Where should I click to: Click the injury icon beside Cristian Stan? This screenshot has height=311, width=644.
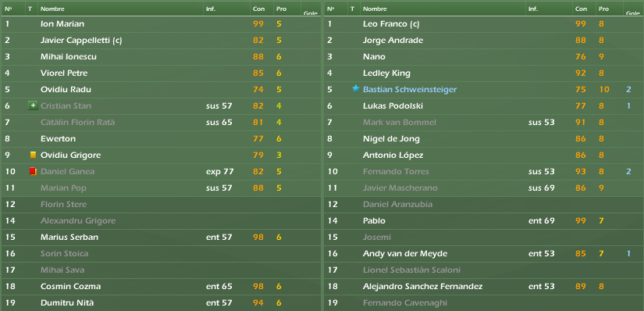coord(34,105)
